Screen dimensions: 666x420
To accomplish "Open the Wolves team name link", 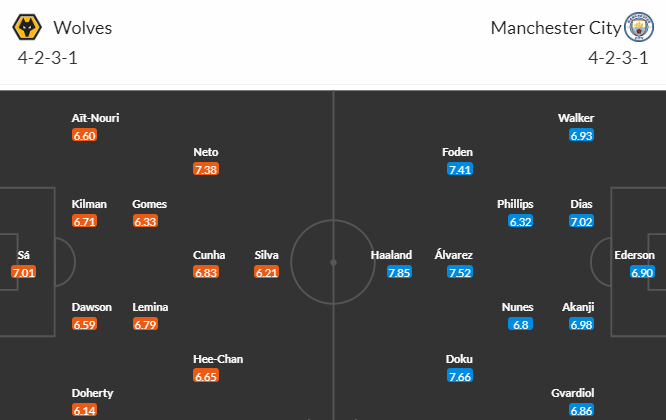I will 83,28.
